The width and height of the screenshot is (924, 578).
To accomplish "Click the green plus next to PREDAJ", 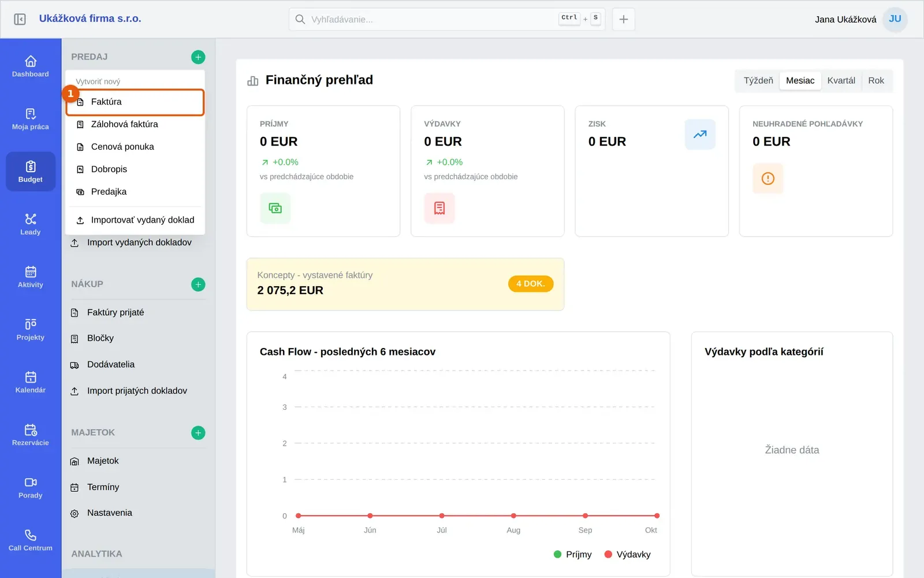I will 198,57.
